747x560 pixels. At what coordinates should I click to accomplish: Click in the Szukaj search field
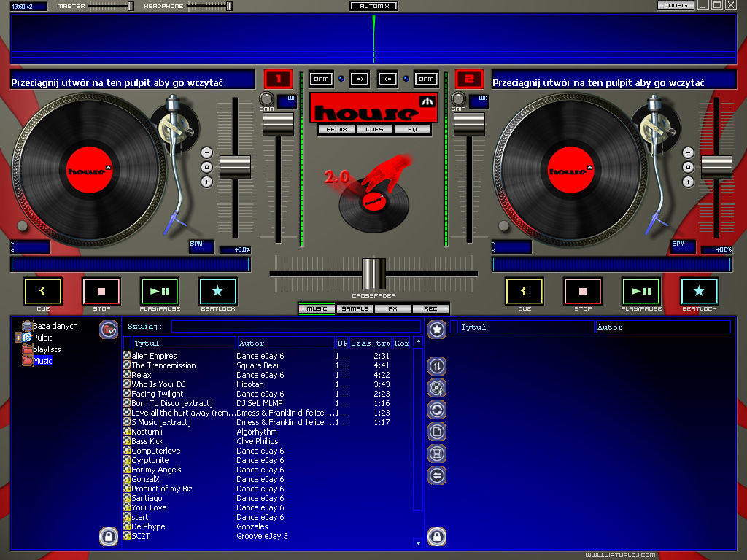(295, 326)
